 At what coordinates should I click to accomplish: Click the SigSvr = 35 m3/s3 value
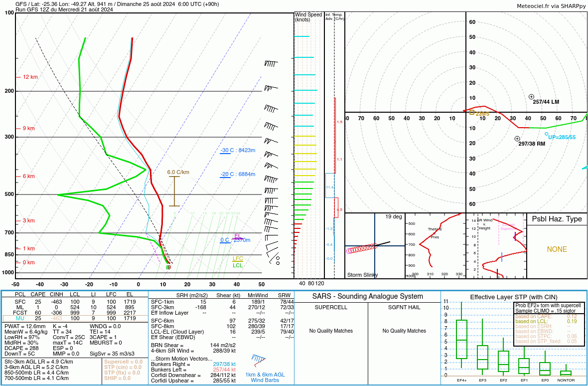112,354
